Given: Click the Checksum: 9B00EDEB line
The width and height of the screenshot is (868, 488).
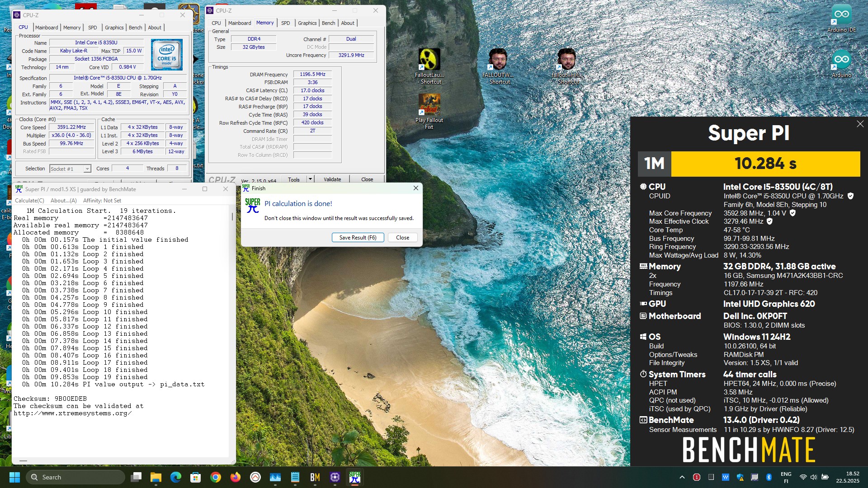Looking at the screenshot, I should pyautogui.click(x=50, y=399).
